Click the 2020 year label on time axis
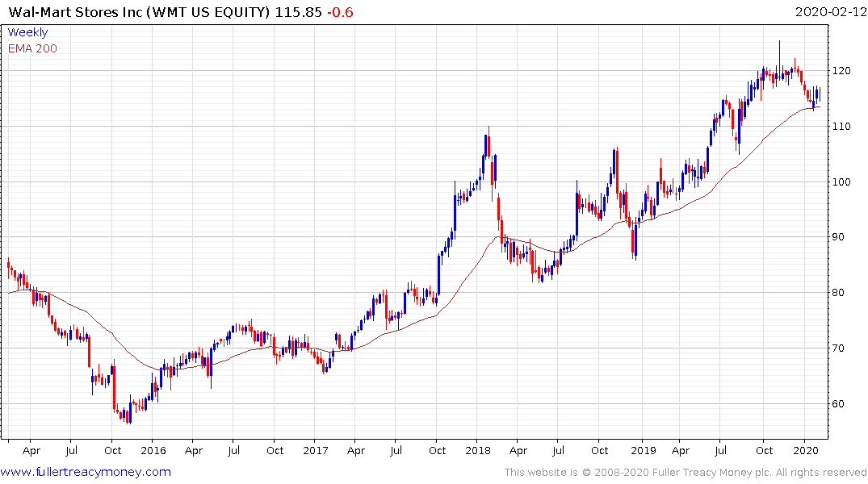The height and width of the screenshot is (484, 868). (806, 450)
